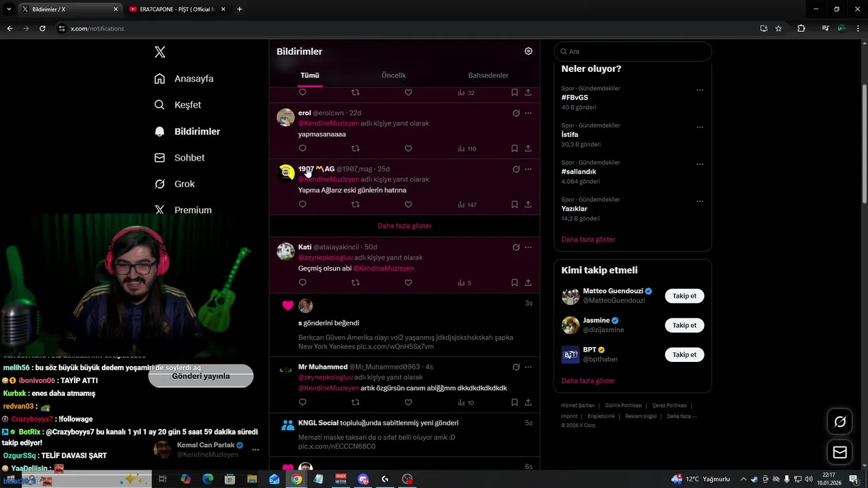The image size is (868, 488).
Task: Open Sohbet in the sidebar
Action: click(180, 158)
